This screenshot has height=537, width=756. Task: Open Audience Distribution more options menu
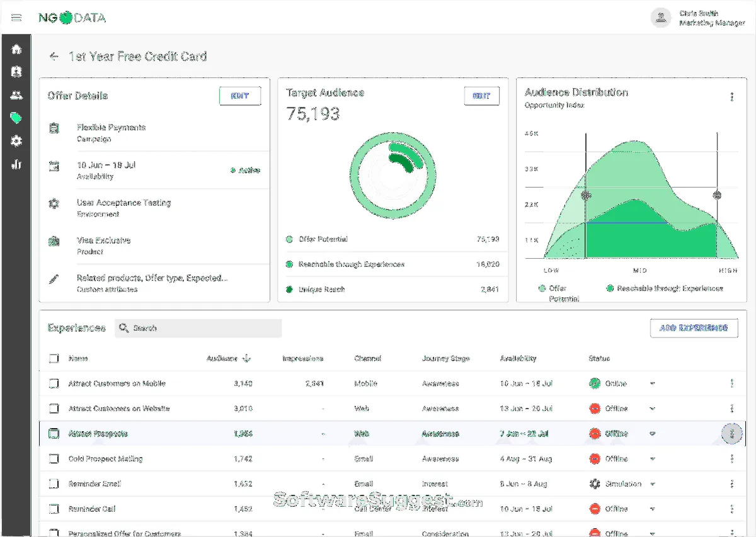(x=731, y=97)
